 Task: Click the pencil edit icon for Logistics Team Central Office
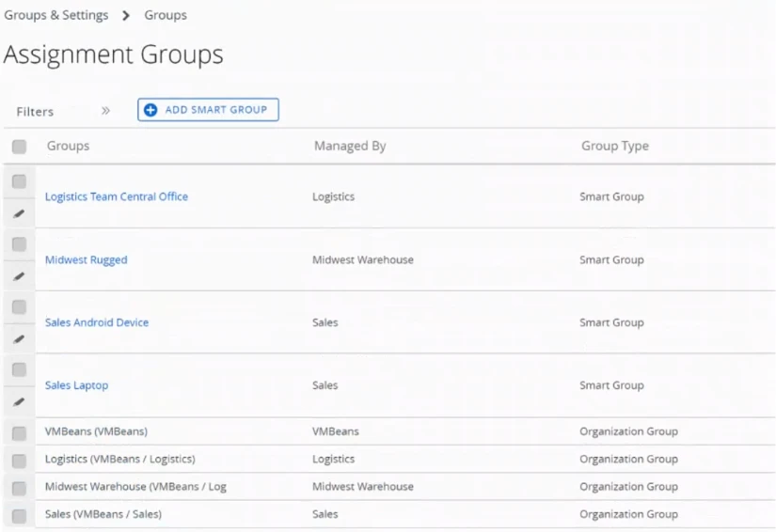point(19,213)
